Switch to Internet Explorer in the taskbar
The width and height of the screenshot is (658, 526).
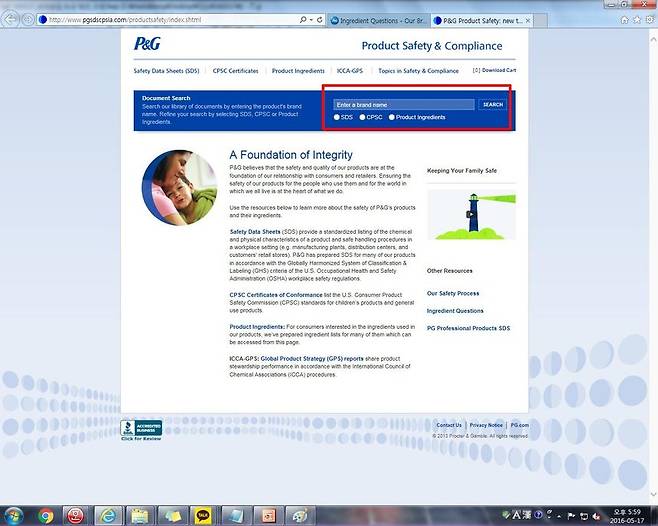click(x=108, y=516)
